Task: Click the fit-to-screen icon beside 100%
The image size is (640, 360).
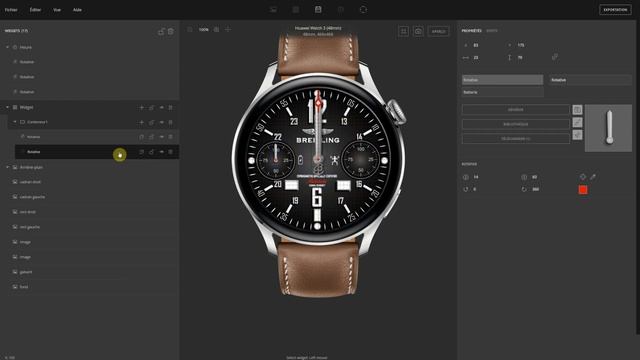Action: click(216, 29)
